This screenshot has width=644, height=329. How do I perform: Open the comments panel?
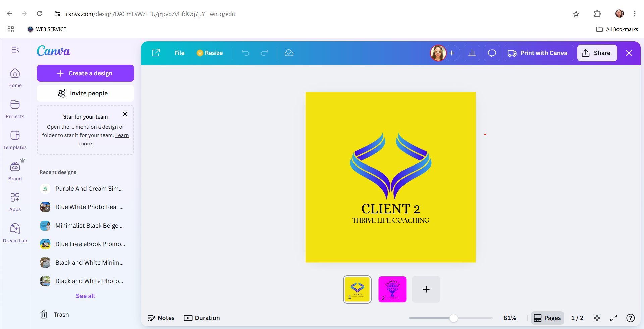[x=492, y=53]
